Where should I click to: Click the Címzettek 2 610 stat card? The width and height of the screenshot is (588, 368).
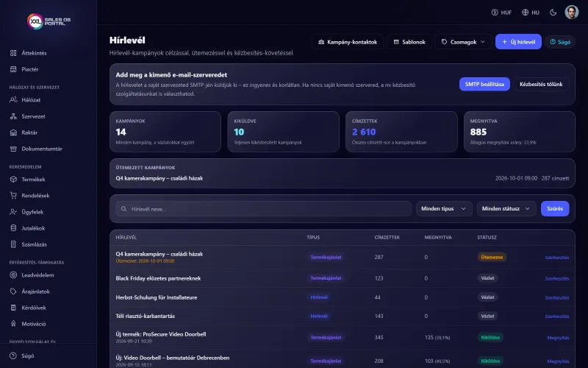401,132
